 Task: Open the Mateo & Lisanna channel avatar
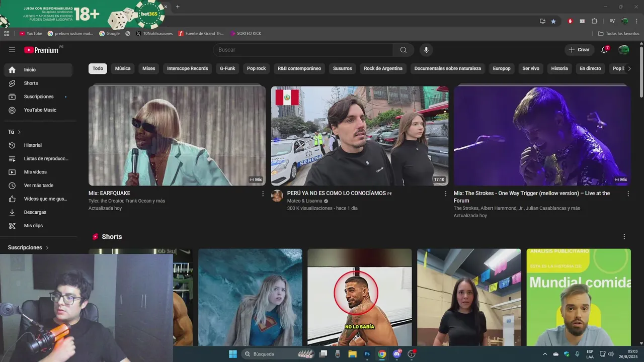(x=277, y=196)
